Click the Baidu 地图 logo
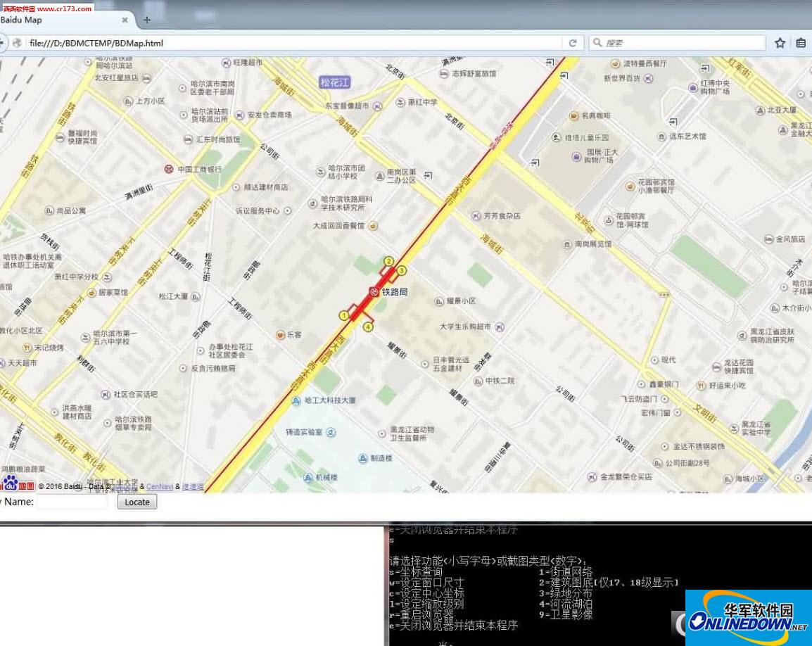Screen dimensions: 812x646 18,484
